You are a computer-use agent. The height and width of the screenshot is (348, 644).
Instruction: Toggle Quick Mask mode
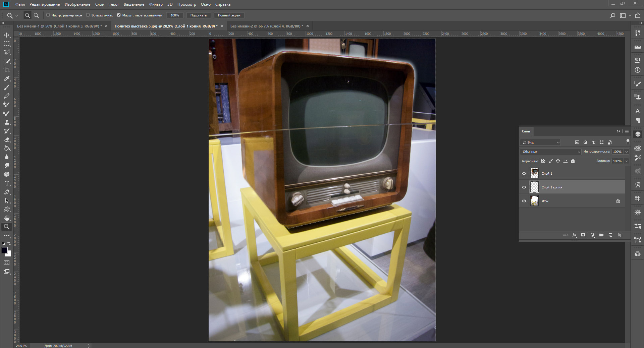[x=7, y=263]
